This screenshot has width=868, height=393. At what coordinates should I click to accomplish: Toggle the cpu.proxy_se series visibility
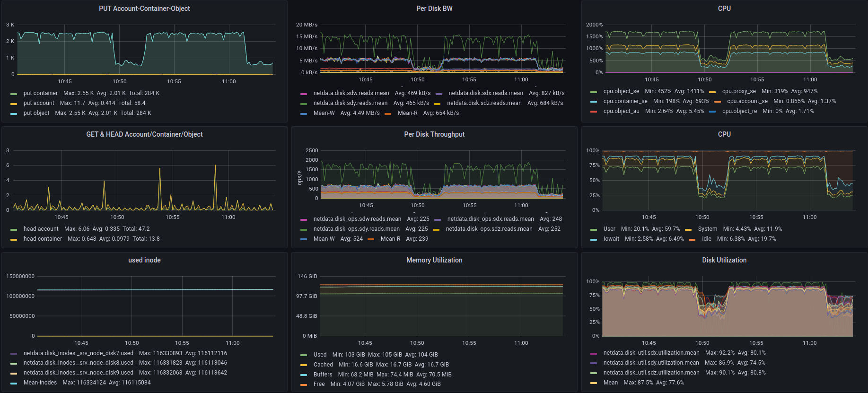pyautogui.click(x=738, y=91)
